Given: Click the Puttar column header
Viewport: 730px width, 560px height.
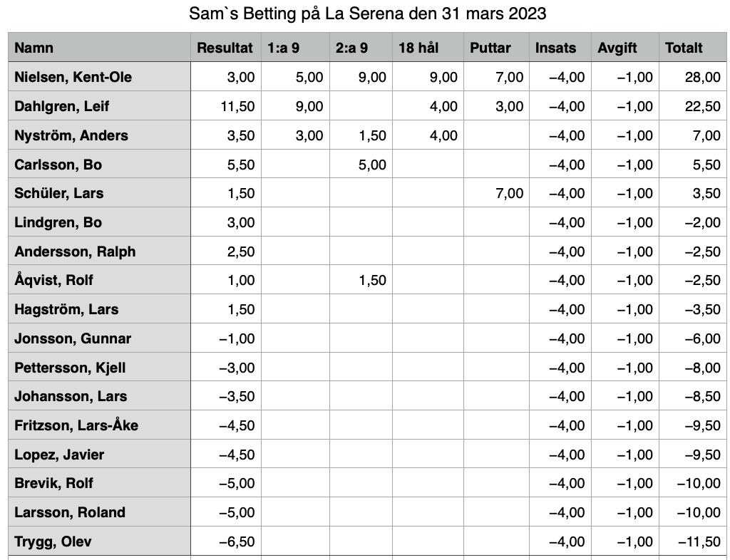Looking at the screenshot, I should tap(496, 48).
